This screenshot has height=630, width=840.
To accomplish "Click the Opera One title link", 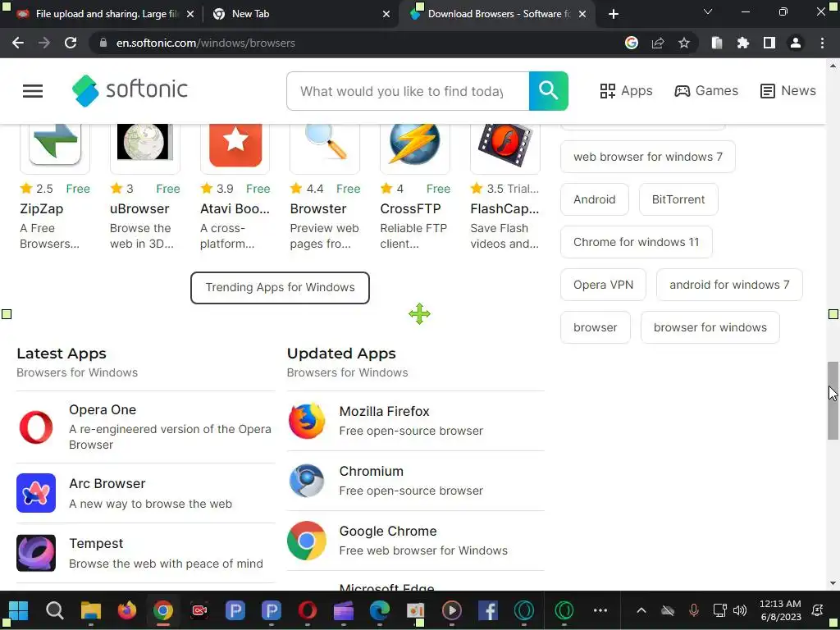I will 103,410.
